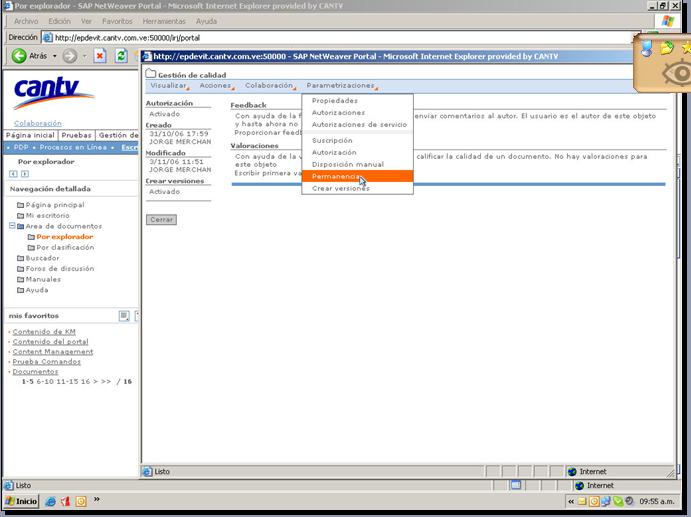Click the Procesos en Línea breadcrumb
691x517 pixels.
tap(73, 147)
